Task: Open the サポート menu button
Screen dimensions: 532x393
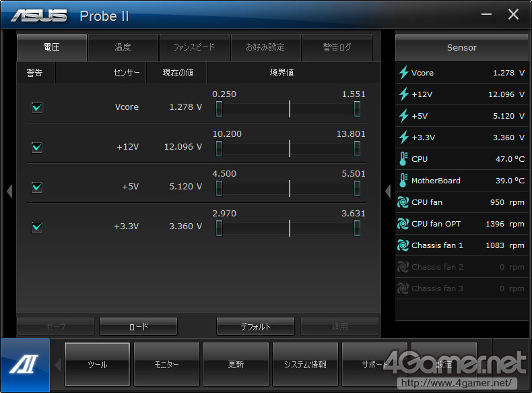Action: pos(374,365)
